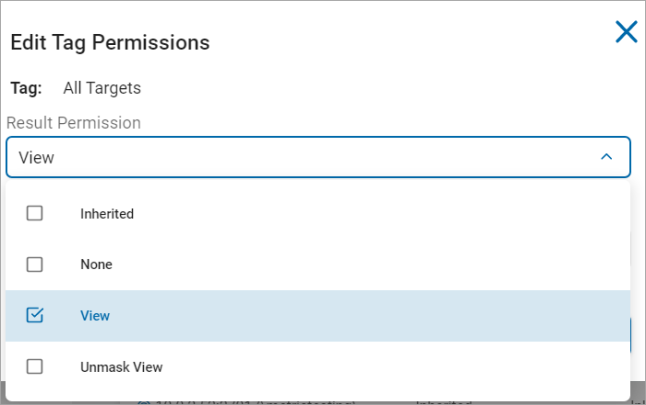Tick the Unmask View checkbox
The height and width of the screenshot is (405, 646).
point(35,366)
